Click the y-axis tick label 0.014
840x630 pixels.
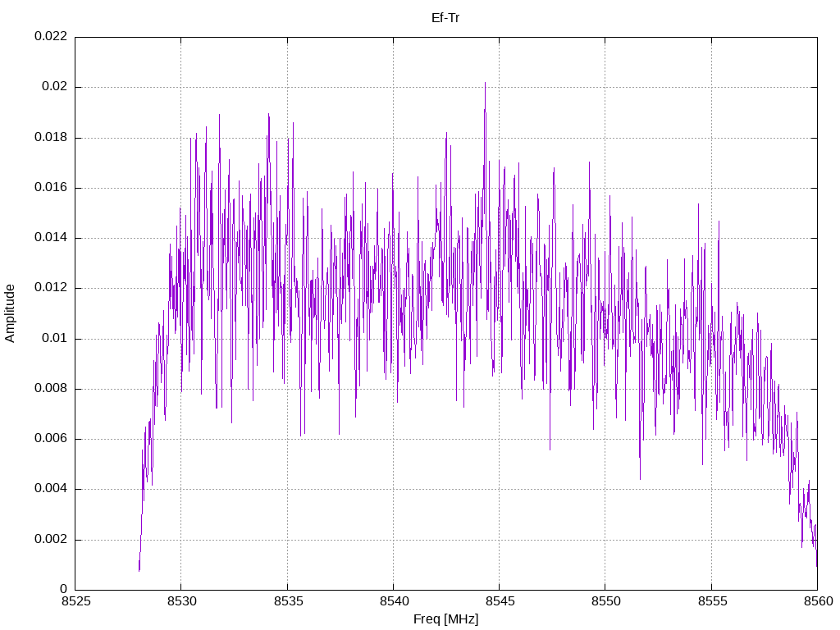click(51, 238)
